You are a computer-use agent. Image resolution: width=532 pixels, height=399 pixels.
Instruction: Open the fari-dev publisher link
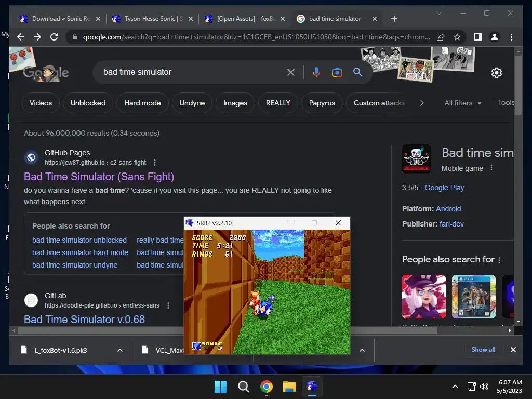[x=451, y=224]
